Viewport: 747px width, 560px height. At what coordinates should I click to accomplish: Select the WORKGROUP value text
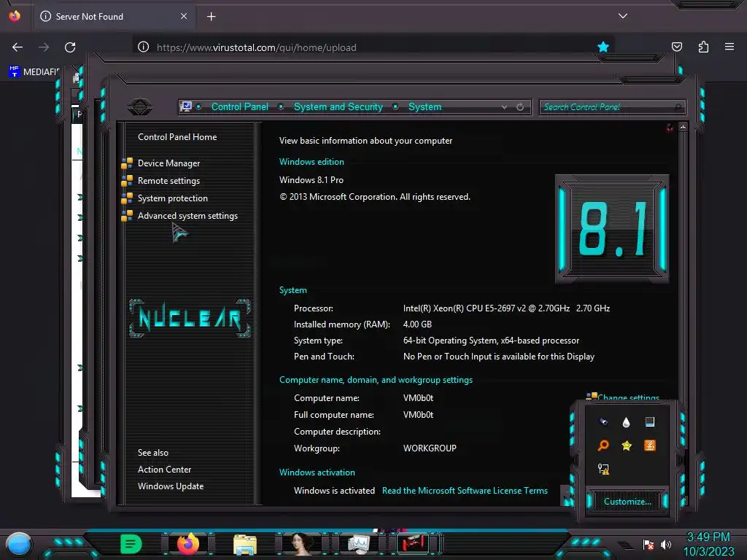(430, 448)
